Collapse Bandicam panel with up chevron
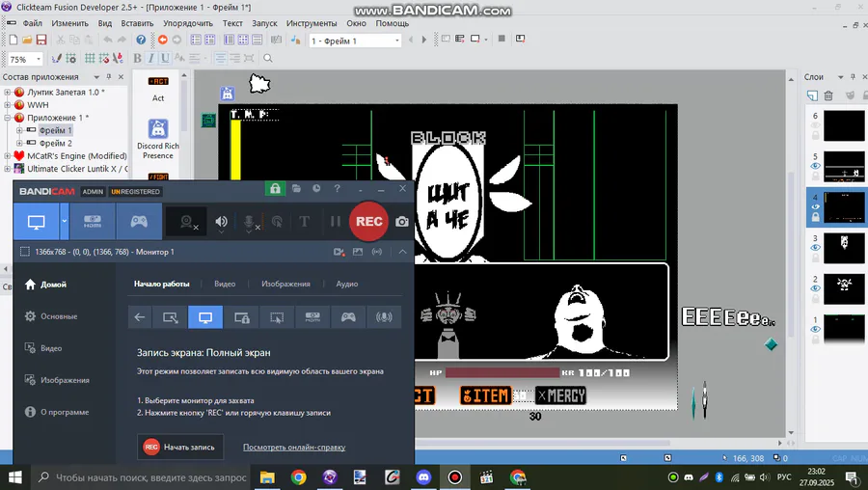Viewport: 868px width, 490px height. (x=402, y=252)
